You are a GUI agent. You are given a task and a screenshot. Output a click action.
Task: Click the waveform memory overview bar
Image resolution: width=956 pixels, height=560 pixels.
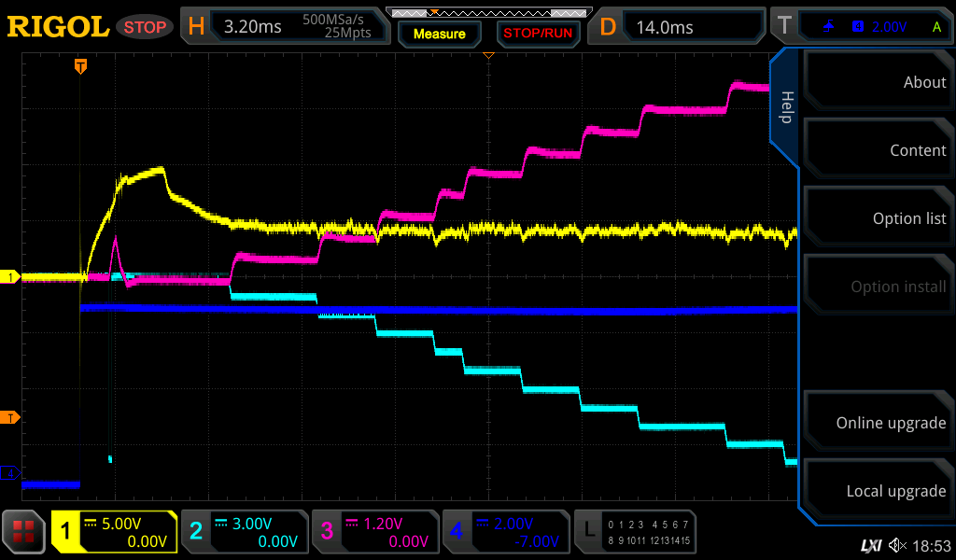(487, 13)
